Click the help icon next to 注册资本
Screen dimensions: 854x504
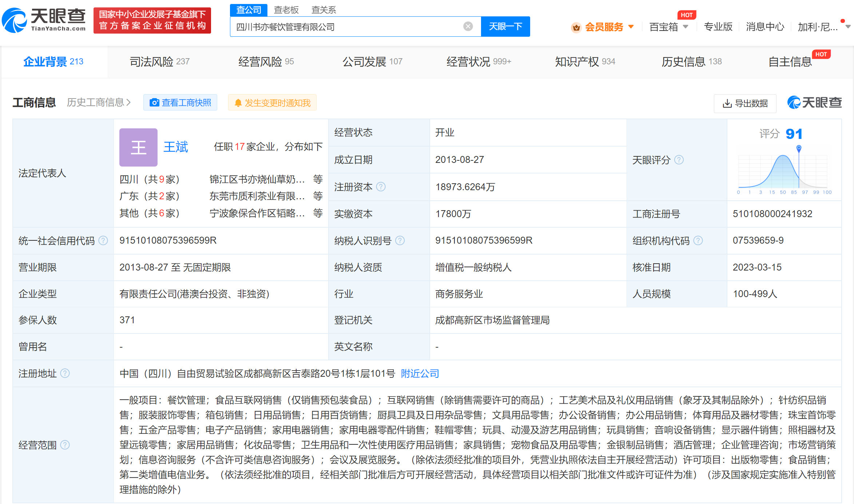click(381, 187)
